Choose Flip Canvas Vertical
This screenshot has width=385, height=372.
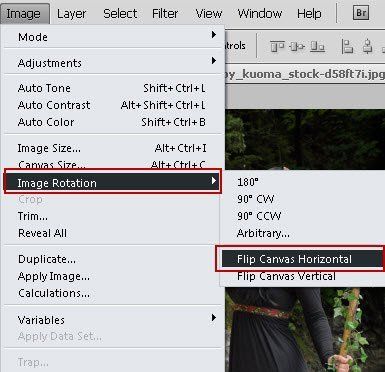pos(286,276)
